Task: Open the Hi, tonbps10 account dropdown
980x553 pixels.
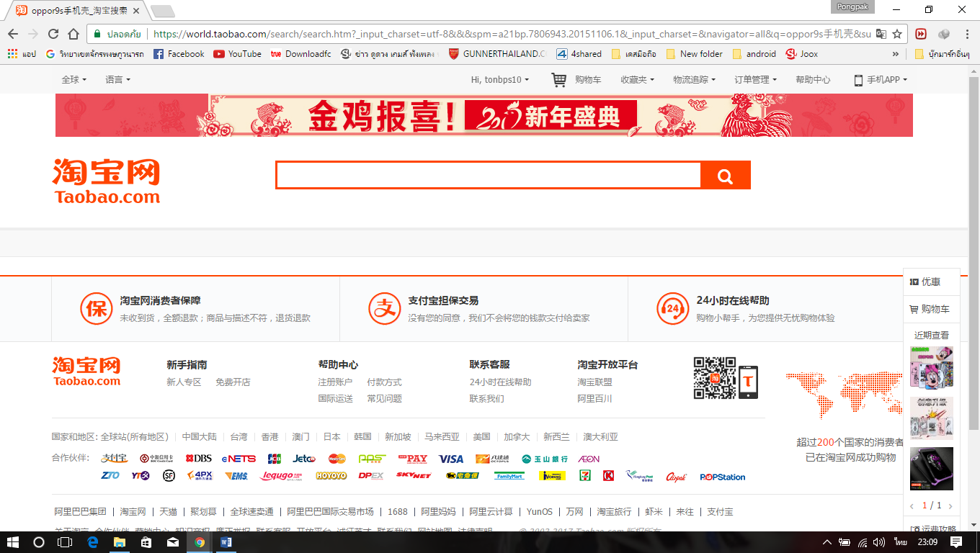Action: click(500, 80)
